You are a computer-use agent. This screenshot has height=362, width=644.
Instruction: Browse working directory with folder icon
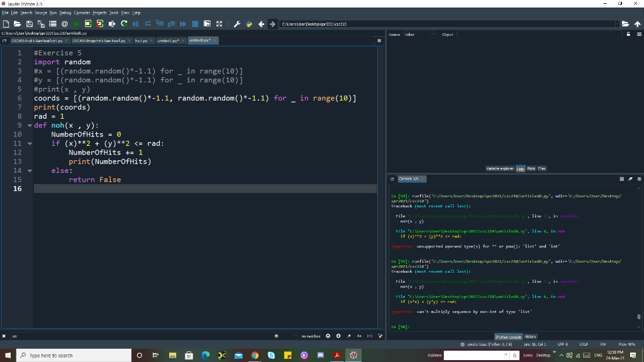click(x=625, y=25)
